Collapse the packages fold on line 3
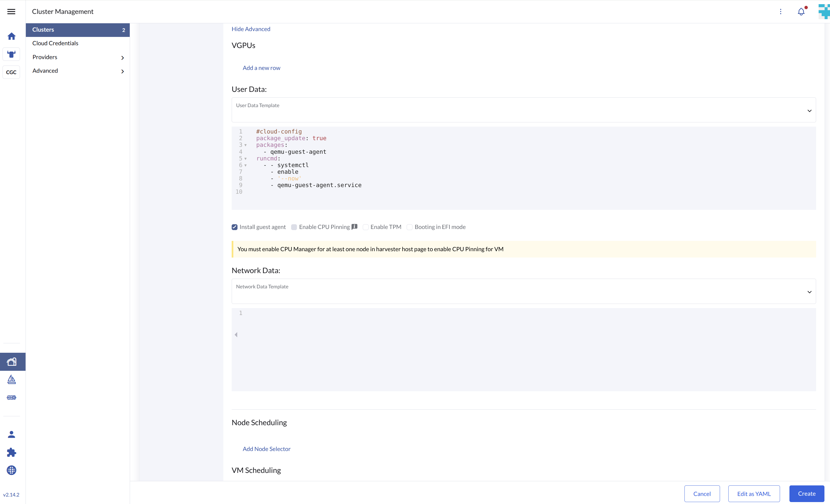Image resolution: width=830 pixels, height=504 pixels. click(x=246, y=145)
